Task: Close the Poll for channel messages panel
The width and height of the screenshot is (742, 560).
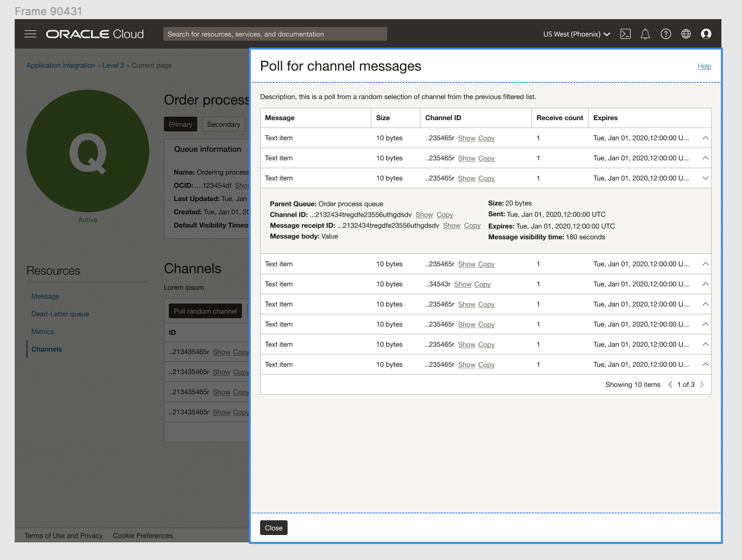Action: (x=273, y=528)
